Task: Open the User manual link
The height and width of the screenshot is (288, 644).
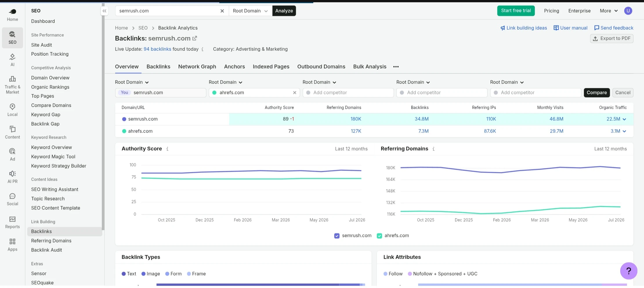Action: 570,28
